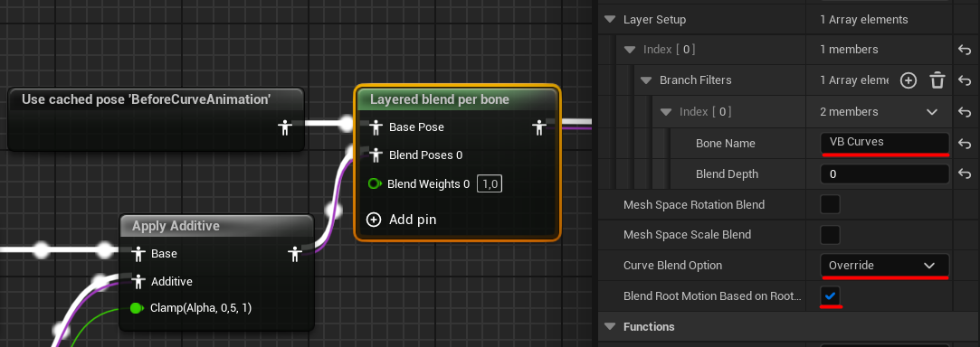Image resolution: width=980 pixels, height=347 pixels.
Task: Click output pin of Use cached pose node
Action: pos(285,127)
